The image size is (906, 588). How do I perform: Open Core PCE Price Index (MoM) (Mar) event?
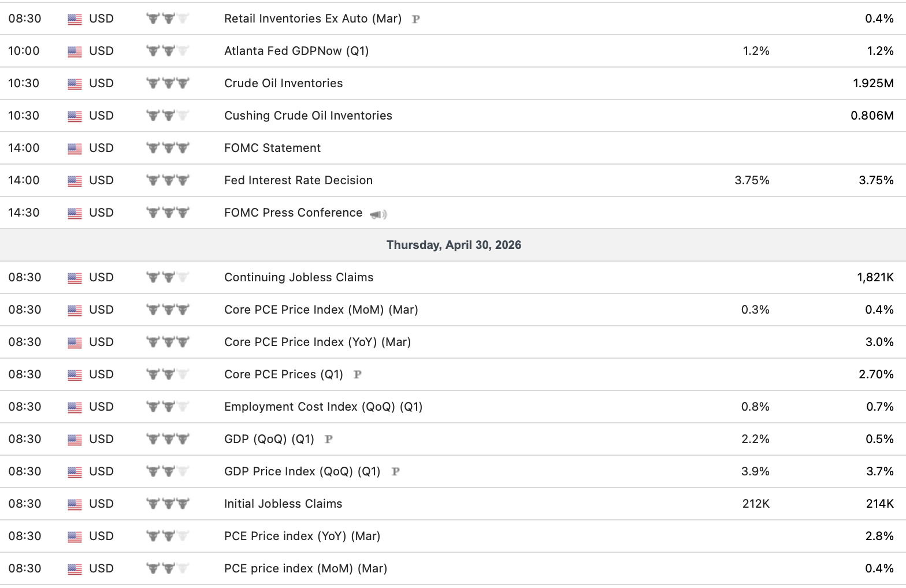(321, 310)
